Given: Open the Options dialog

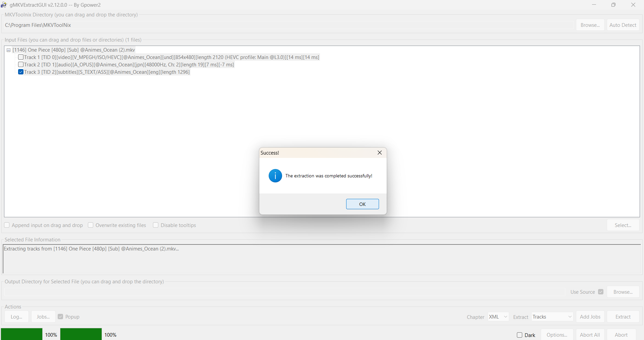Looking at the screenshot, I should pos(557,335).
